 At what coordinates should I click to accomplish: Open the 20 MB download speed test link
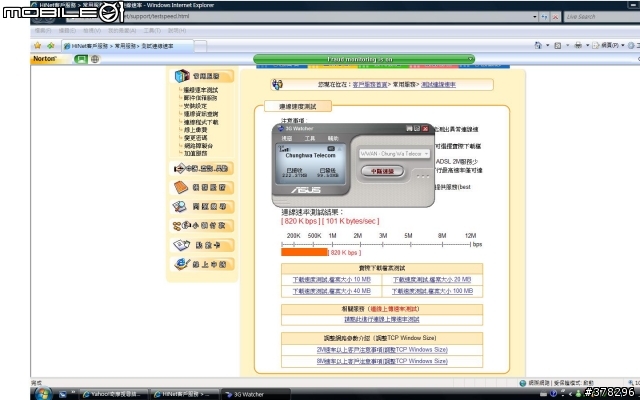[432, 280]
